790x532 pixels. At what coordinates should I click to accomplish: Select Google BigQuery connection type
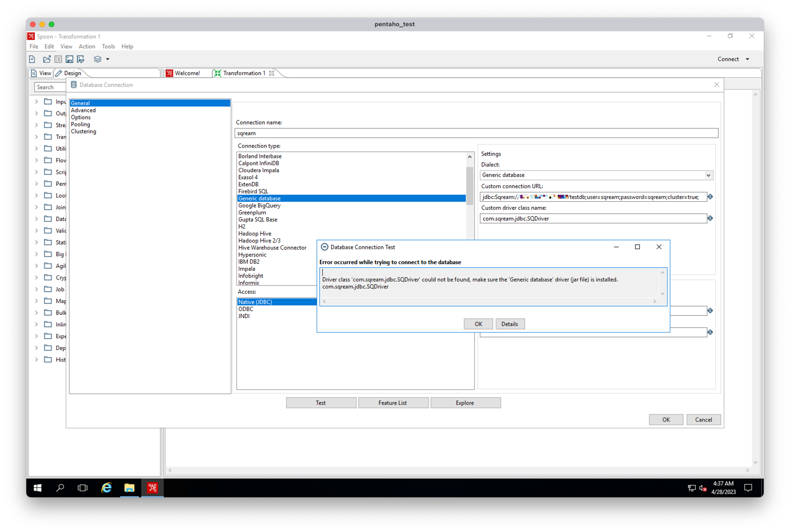pyautogui.click(x=259, y=205)
